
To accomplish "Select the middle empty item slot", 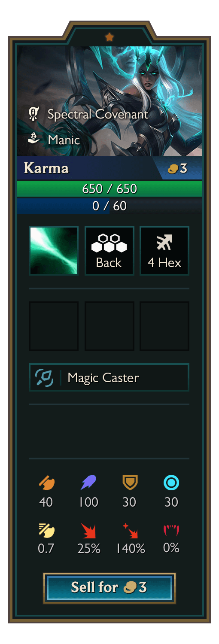I will click(109, 326).
